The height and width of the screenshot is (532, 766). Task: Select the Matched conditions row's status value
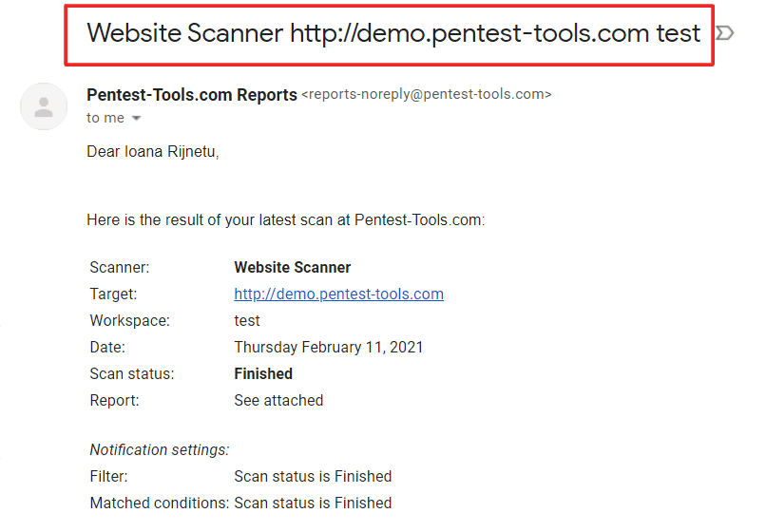tap(313, 503)
